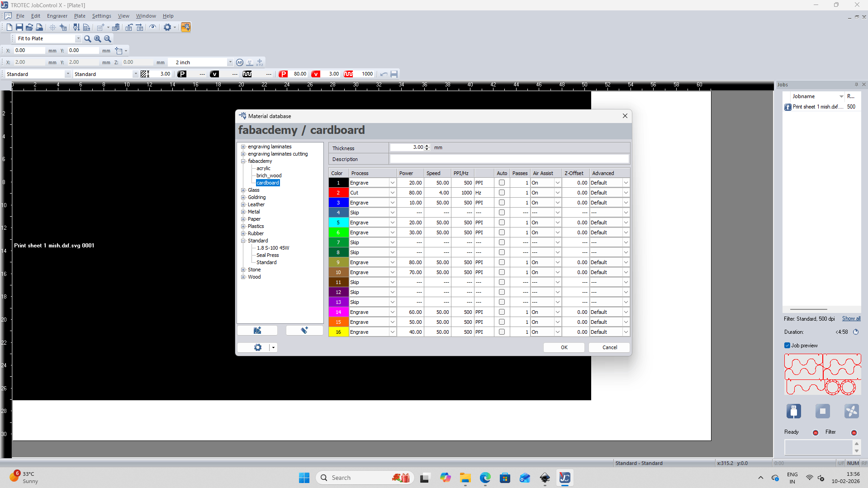The image size is (868, 488).
Task: Click the Open folder toolbar icon
Action: pyautogui.click(x=29, y=27)
